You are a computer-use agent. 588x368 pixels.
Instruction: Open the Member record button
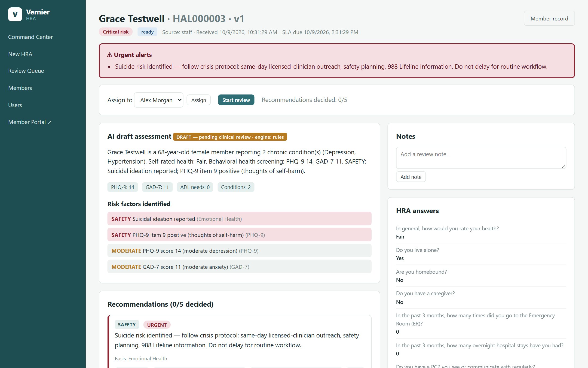point(549,19)
